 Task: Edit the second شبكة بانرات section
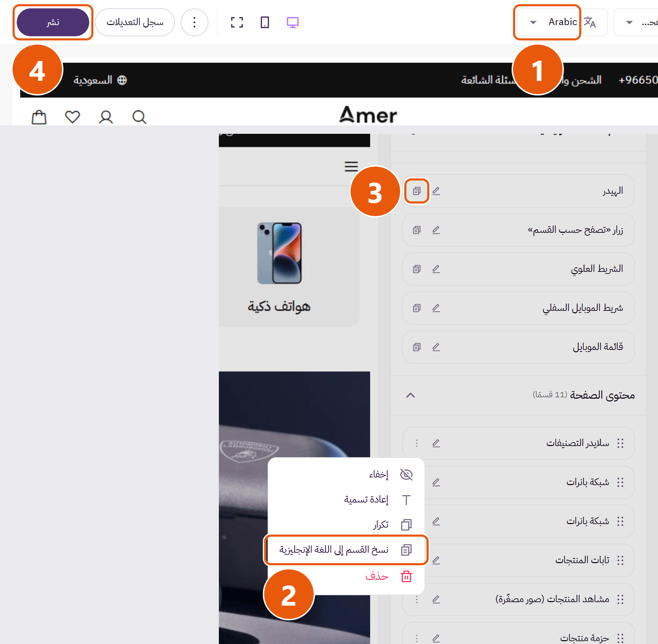pyautogui.click(x=436, y=521)
